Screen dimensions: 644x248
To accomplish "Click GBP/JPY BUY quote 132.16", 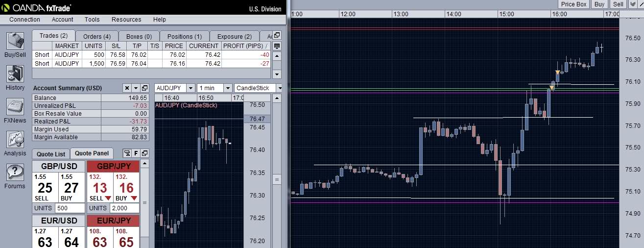I will coord(126,187).
